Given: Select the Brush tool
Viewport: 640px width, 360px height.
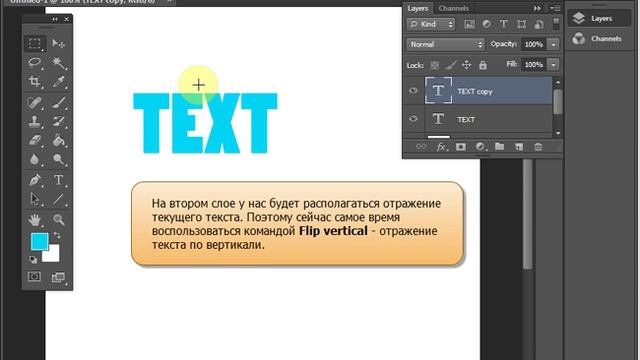Looking at the screenshot, I should pyautogui.click(x=58, y=102).
